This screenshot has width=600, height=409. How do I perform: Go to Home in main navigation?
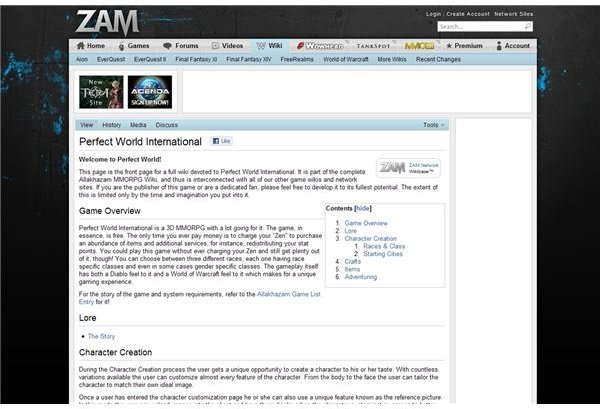(x=91, y=46)
